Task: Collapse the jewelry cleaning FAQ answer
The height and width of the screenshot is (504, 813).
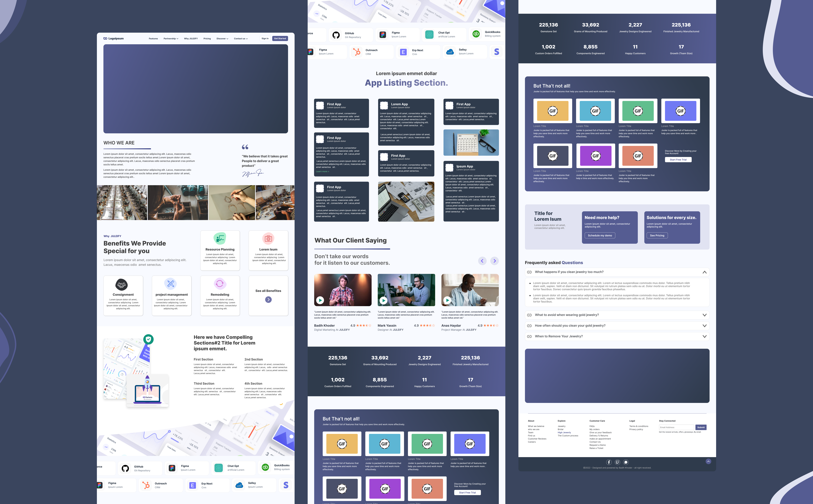Action: [x=705, y=272]
